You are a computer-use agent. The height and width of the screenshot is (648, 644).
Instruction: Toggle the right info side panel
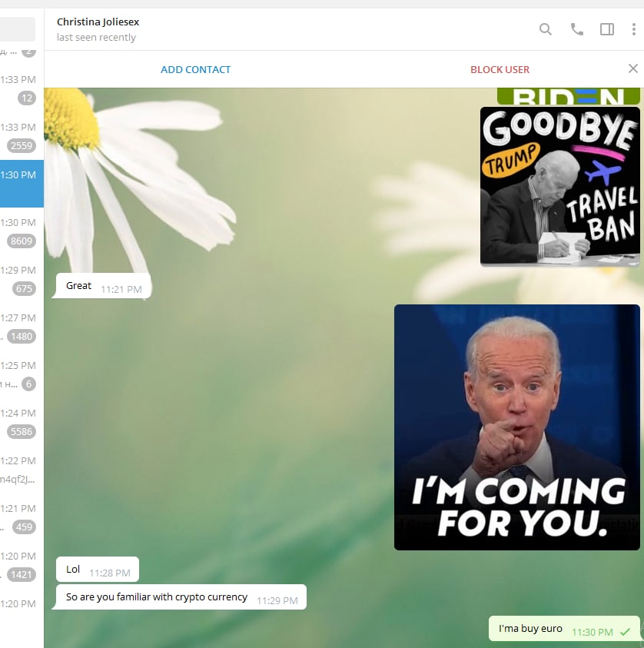[607, 29]
